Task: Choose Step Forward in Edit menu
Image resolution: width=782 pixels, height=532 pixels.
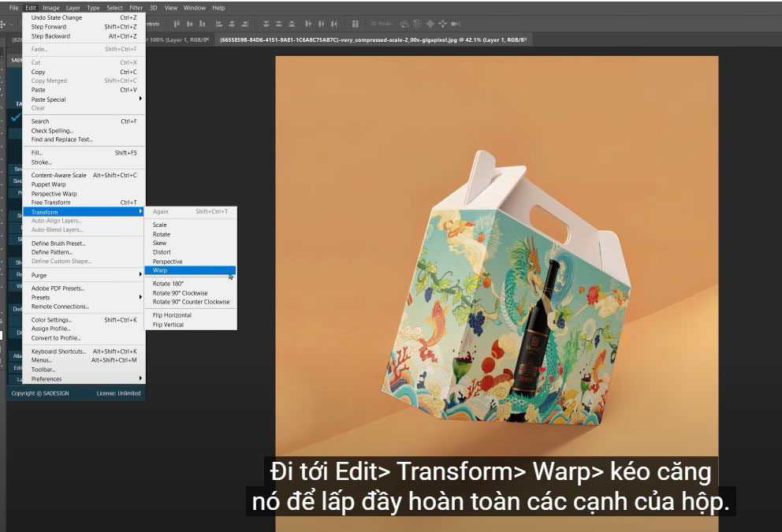Action: [84, 27]
